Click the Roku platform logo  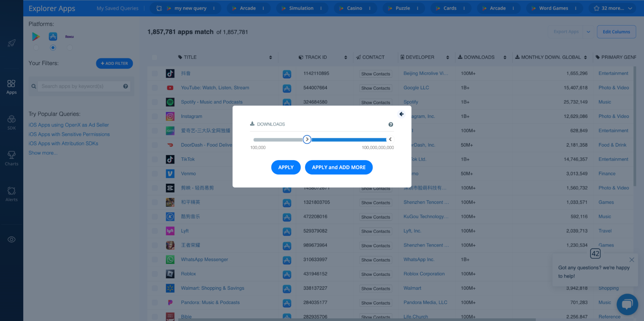[x=70, y=37]
